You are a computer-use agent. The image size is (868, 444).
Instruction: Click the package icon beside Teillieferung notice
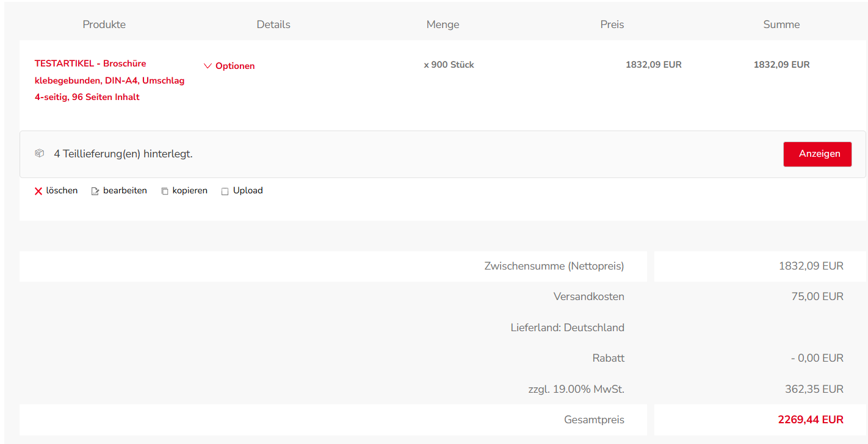[40, 154]
